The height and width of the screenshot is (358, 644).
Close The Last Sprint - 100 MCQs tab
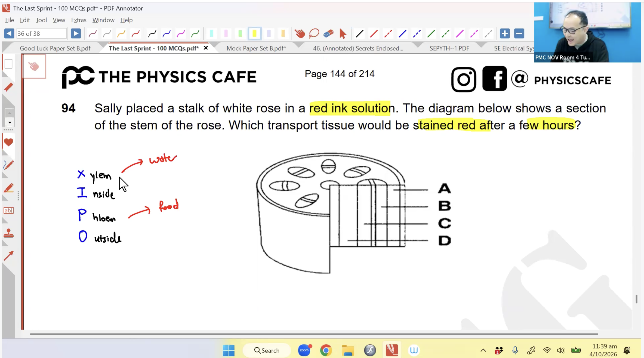[206, 48]
